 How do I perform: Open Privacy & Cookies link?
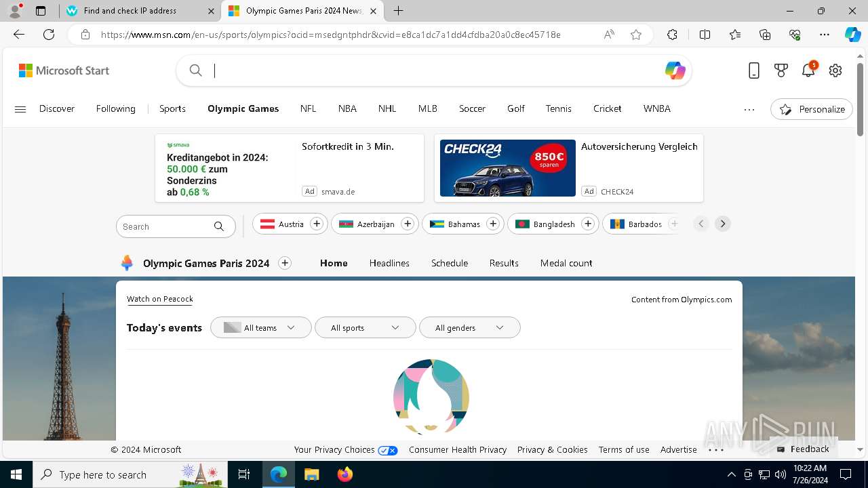click(x=552, y=449)
